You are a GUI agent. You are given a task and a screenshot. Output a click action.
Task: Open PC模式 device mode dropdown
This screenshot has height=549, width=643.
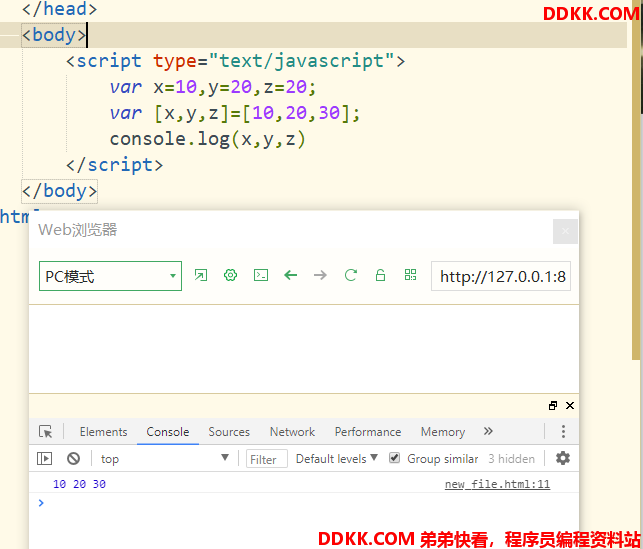(110, 276)
